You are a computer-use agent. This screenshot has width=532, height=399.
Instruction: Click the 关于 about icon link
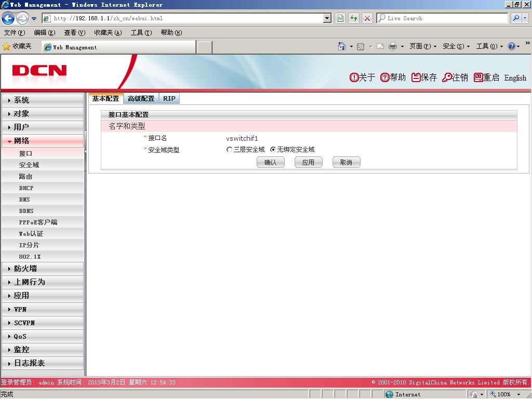tap(362, 78)
